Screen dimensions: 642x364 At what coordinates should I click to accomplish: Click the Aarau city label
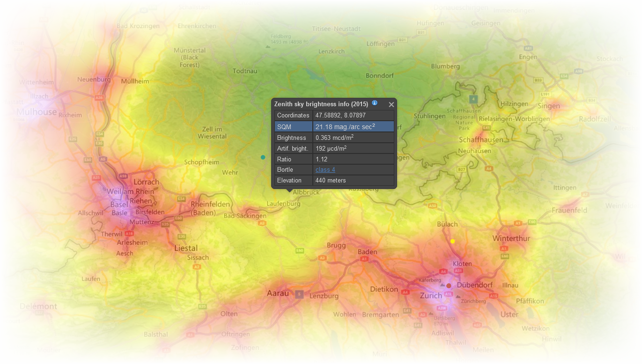click(x=278, y=293)
